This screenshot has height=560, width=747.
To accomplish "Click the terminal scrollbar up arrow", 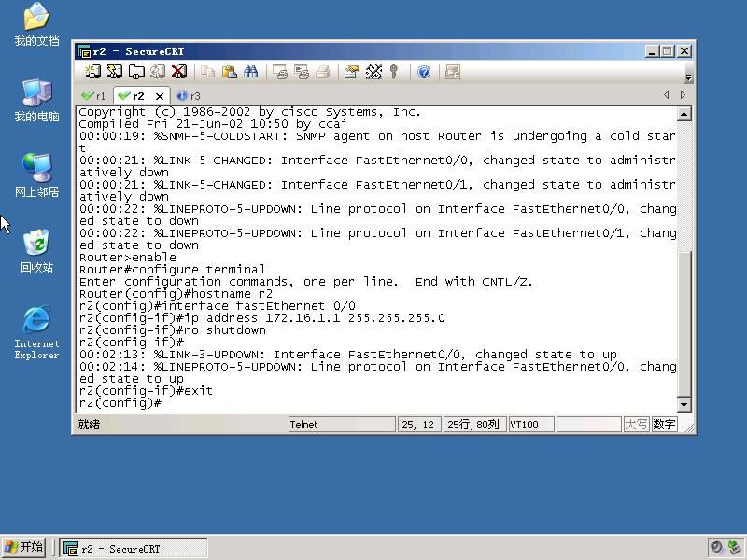I will (684, 114).
